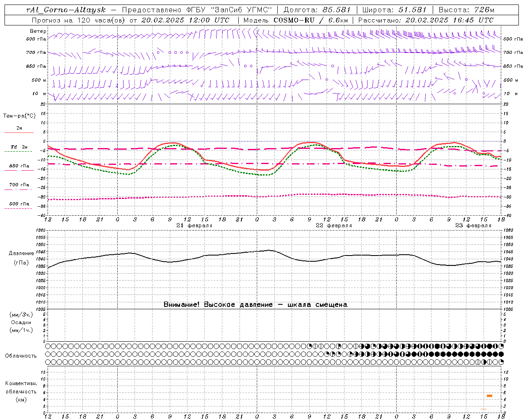Click the Осадки precipitation label
The height and width of the screenshot is (420, 525).
click(21, 322)
